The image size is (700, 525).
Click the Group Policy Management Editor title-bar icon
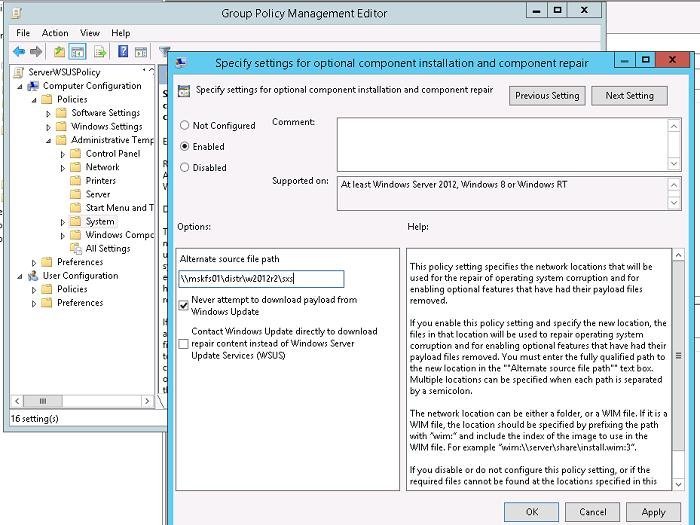tap(17, 13)
